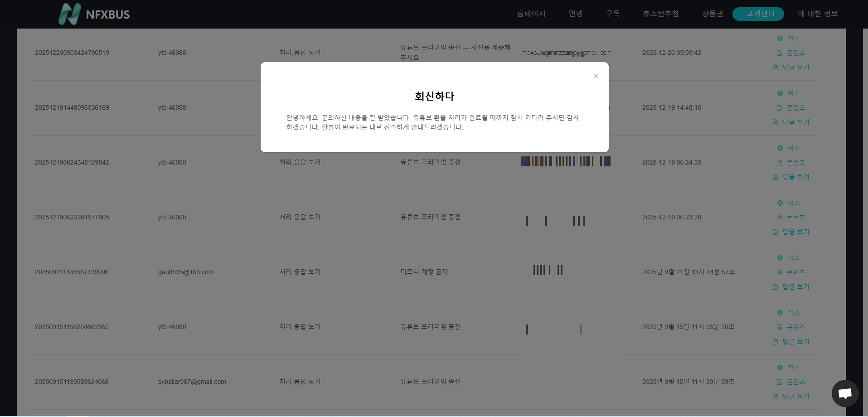This screenshot has width=868, height=417.
Task: Click 처리,응답 보기 in the 디즈니 계정 문제 row
Action: pyautogui.click(x=300, y=272)
